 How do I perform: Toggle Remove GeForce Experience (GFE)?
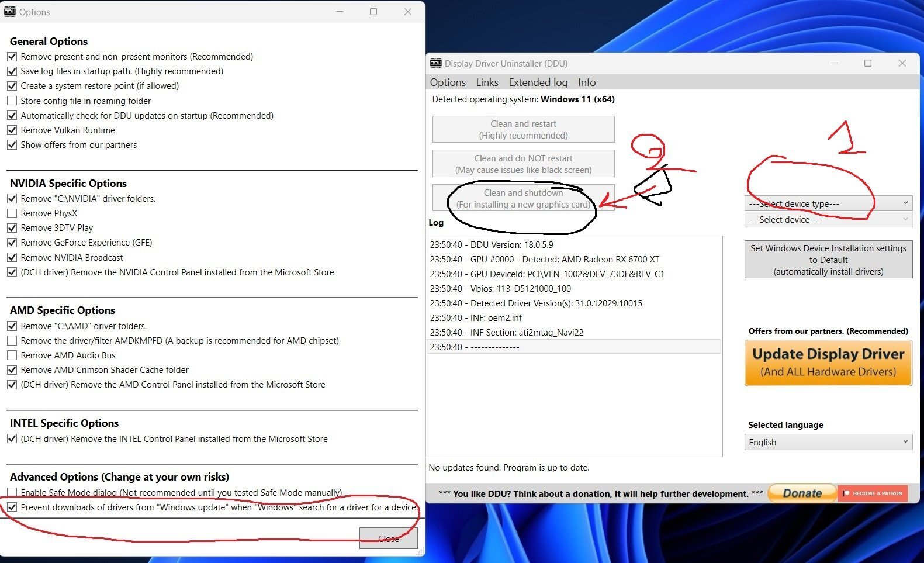pos(12,243)
